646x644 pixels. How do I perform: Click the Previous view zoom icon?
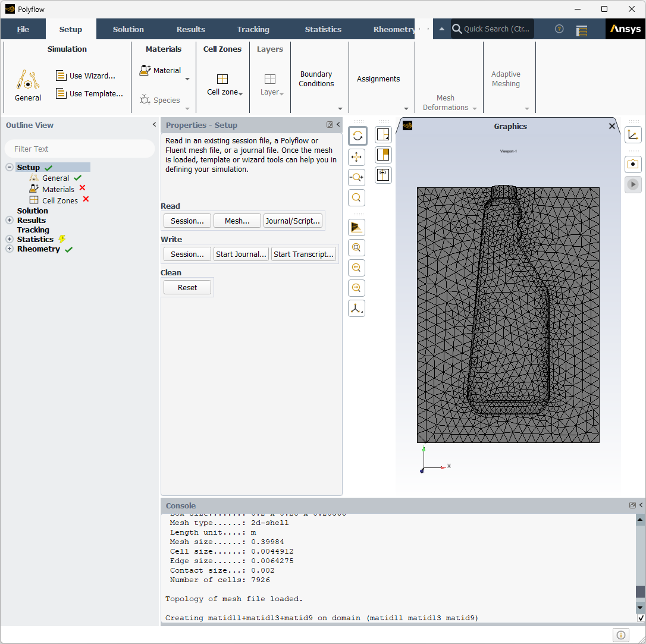(357, 268)
